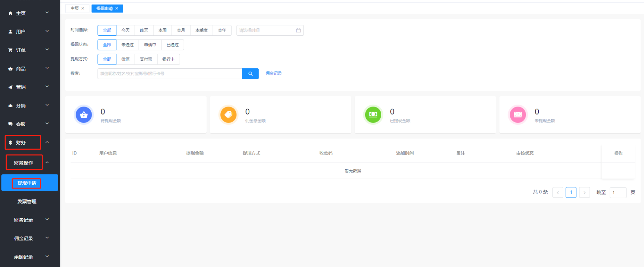Image resolution: width=644 pixels, height=267 pixels.
Task: Switch to the 主页 tab
Action: (74, 8)
